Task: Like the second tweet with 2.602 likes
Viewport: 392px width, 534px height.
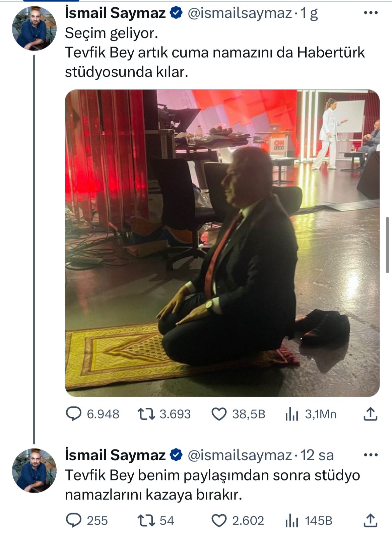Action: (219, 520)
